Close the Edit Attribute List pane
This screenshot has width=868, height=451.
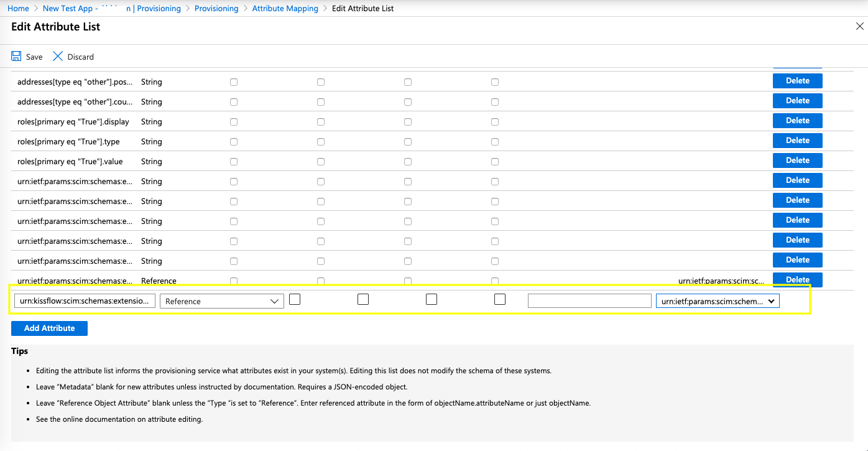point(860,27)
